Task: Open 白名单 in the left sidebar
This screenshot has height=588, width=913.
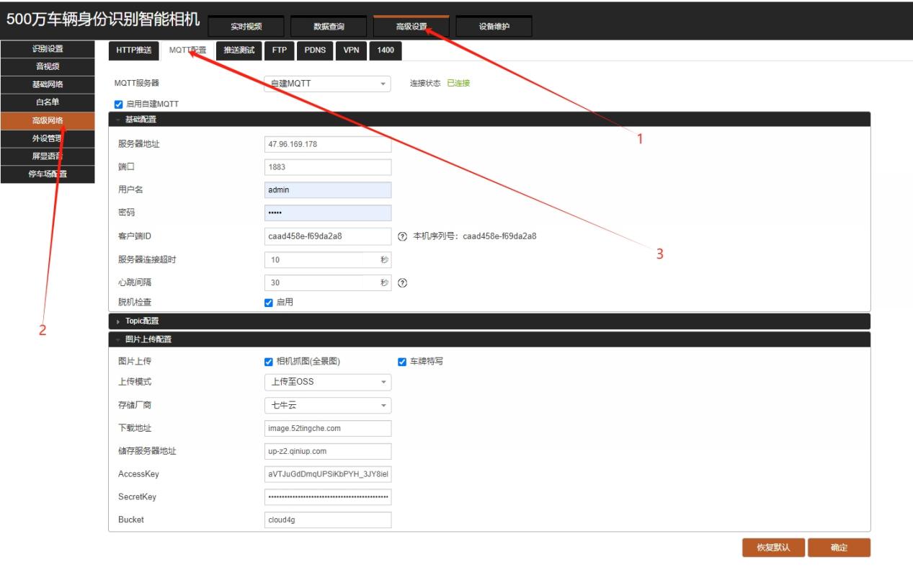Action: (48, 102)
